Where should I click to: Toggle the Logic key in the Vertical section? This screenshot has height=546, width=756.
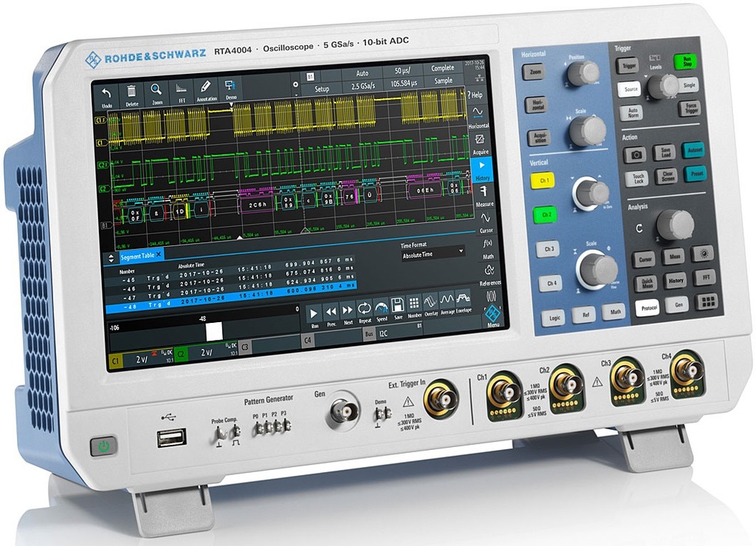[554, 318]
